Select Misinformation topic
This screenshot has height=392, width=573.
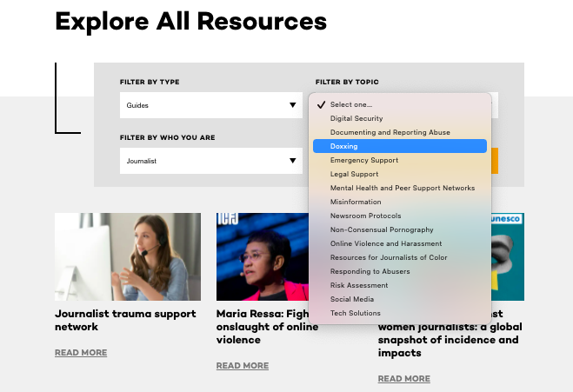point(400,202)
